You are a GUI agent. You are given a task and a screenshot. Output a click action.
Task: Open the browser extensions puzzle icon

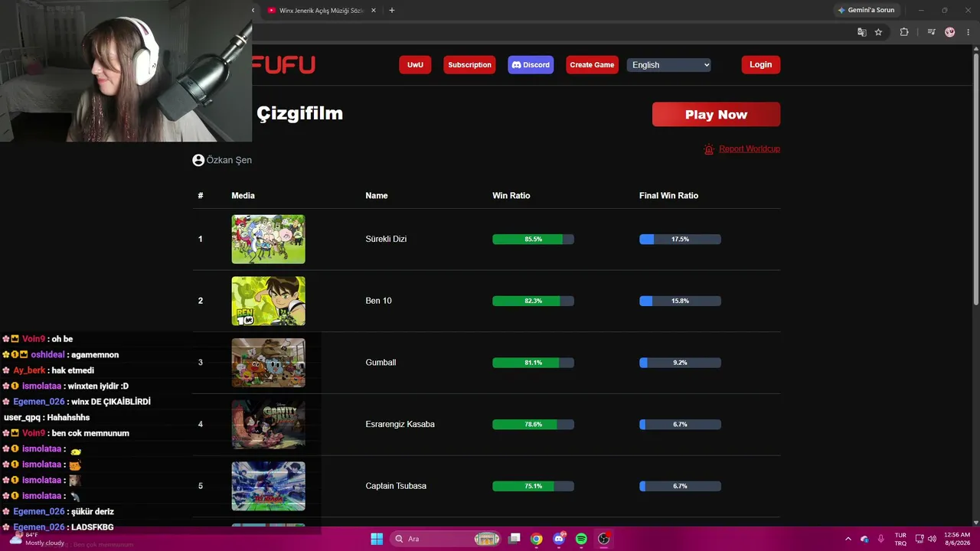pyautogui.click(x=904, y=32)
